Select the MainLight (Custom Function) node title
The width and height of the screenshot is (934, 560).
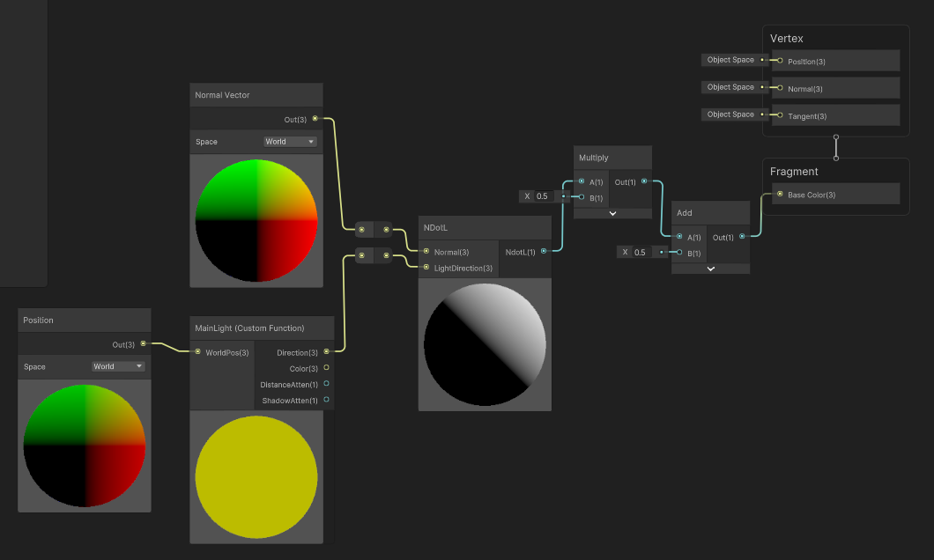point(249,328)
